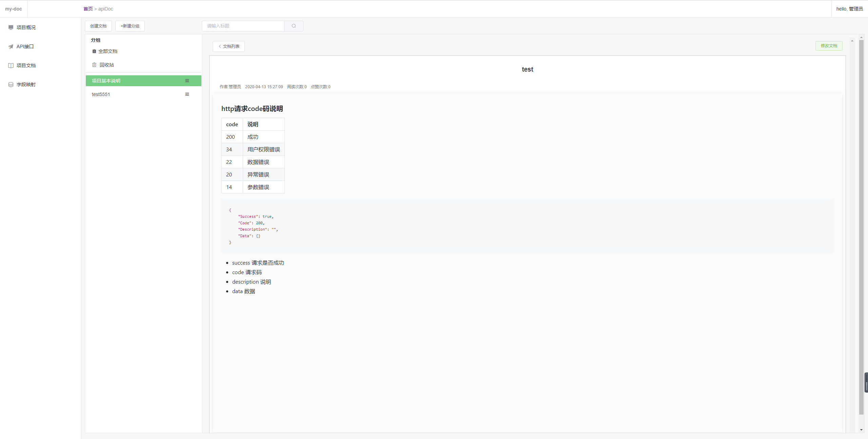This screenshot has width=868, height=439.
Task: Click the inner panel scroll up arrow
Action: tap(852, 41)
